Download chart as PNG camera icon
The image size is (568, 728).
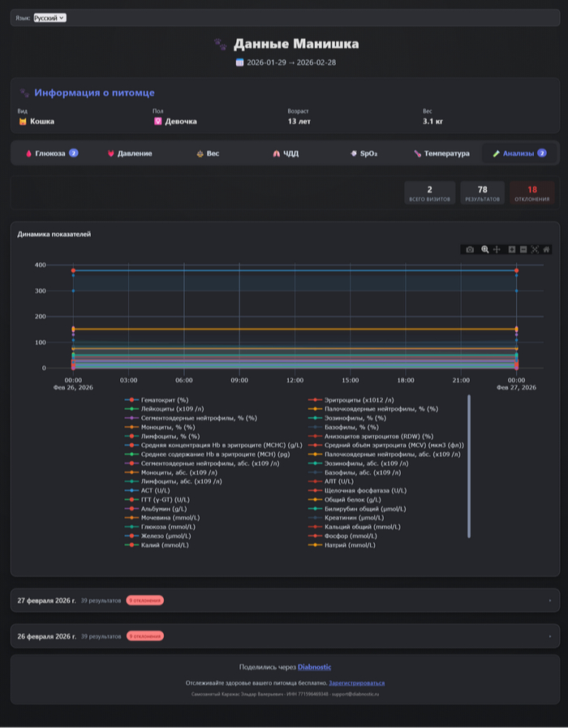(x=470, y=249)
